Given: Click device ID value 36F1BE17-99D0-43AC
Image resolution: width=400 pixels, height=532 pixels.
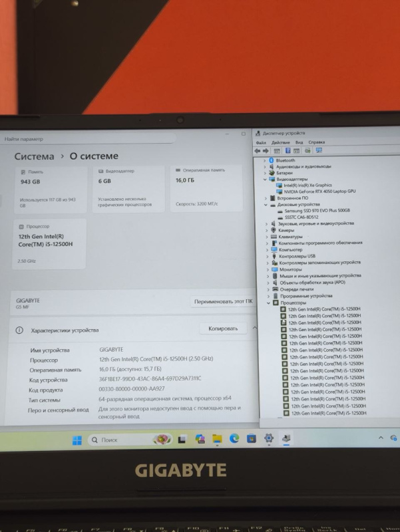Looking at the screenshot, I should (150, 378).
